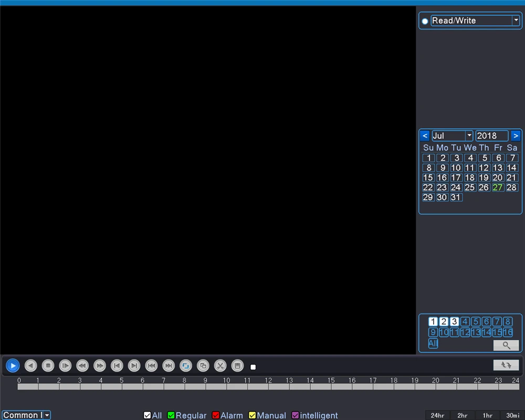Select the Read/Write radio button
The height and width of the screenshot is (420, 525).
tap(425, 21)
